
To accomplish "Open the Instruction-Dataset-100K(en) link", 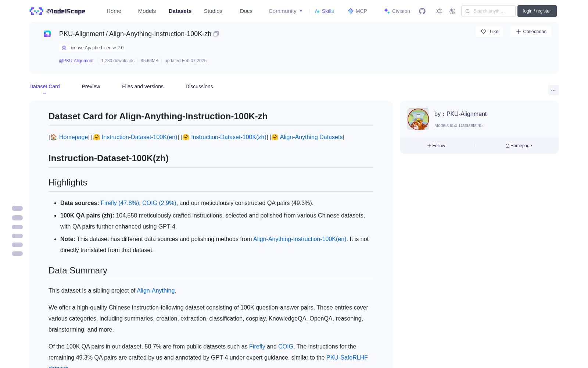I will (139, 137).
